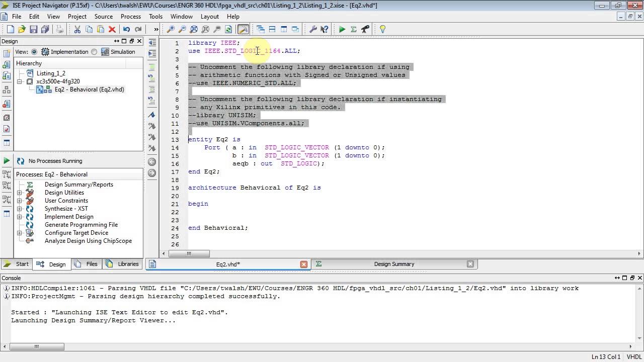The height and width of the screenshot is (362, 644).
Task: Open the File menu
Action: [17, 17]
